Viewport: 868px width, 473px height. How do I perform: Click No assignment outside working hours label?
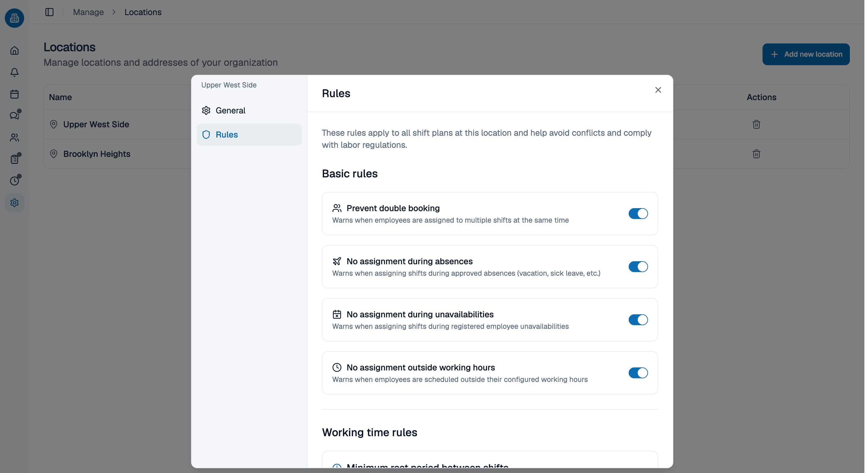click(420, 367)
